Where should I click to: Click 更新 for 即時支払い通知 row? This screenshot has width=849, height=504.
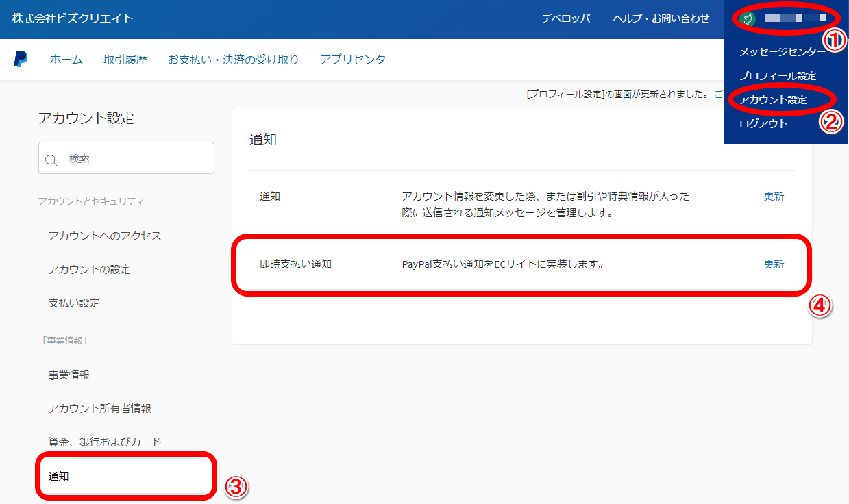point(774,264)
